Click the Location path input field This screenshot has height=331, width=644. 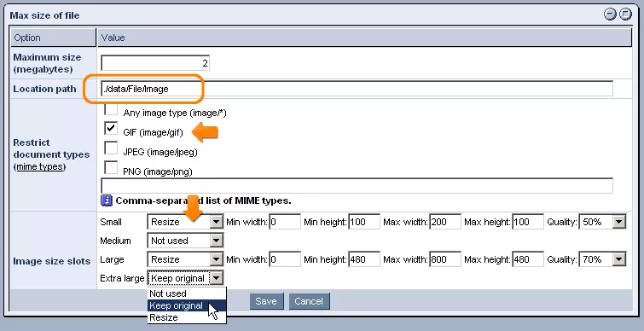pyautogui.click(x=357, y=89)
